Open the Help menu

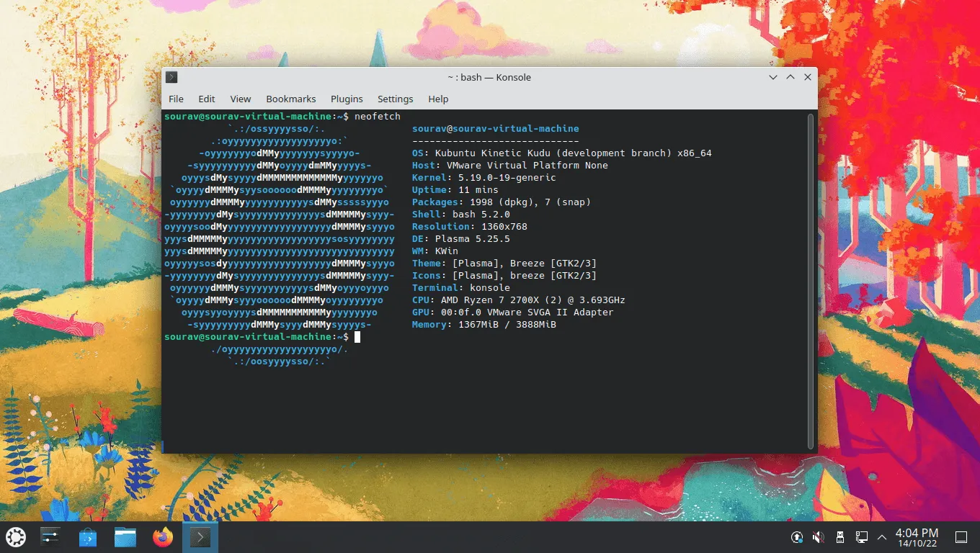(x=437, y=99)
